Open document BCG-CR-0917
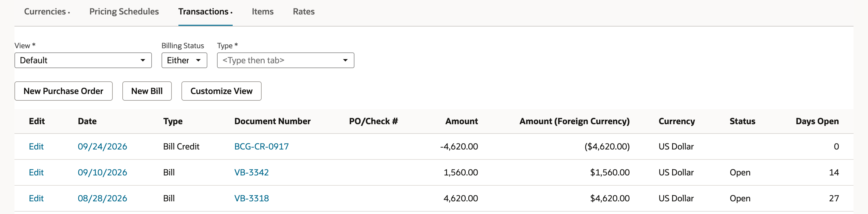The height and width of the screenshot is (214, 868). tap(262, 146)
